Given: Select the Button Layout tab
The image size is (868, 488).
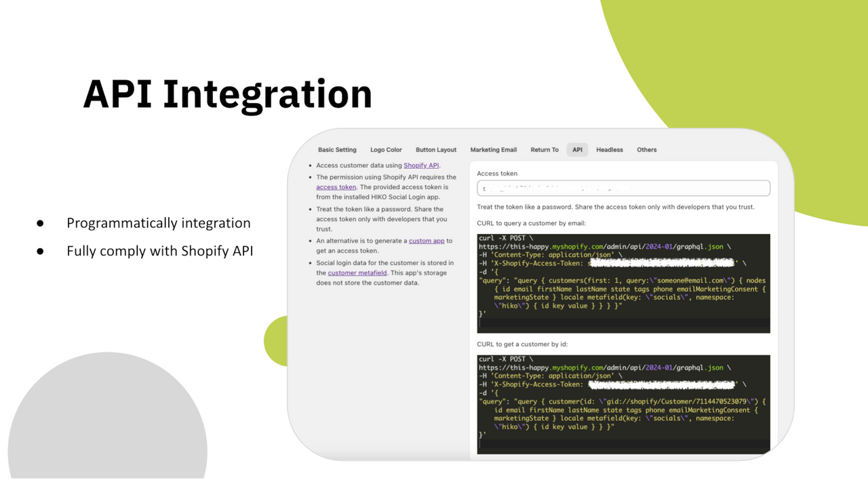Looking at the screenshot, I should tap(436, 150).
